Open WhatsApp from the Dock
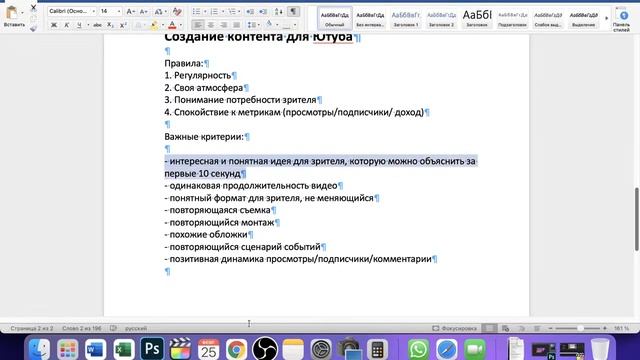The height and width of the screenshot is (360, 640). [418, 349]
